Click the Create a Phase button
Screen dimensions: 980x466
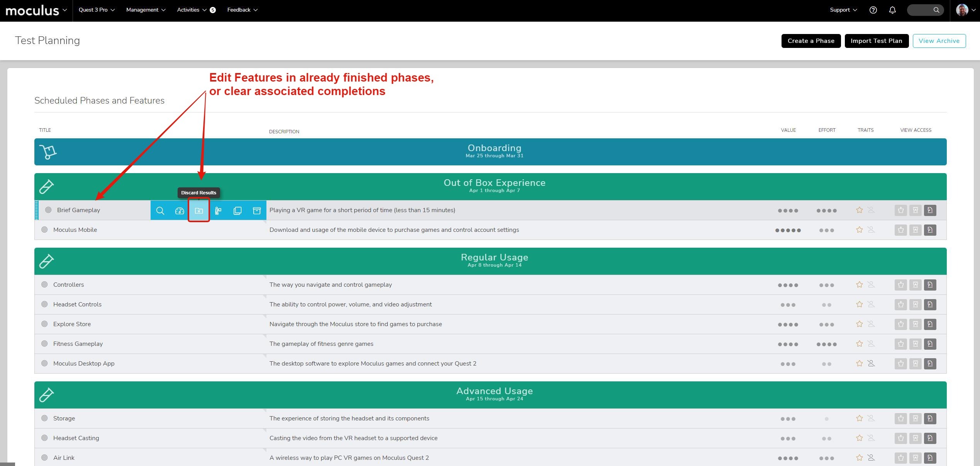pyautogui.click(x=811, y=41)
